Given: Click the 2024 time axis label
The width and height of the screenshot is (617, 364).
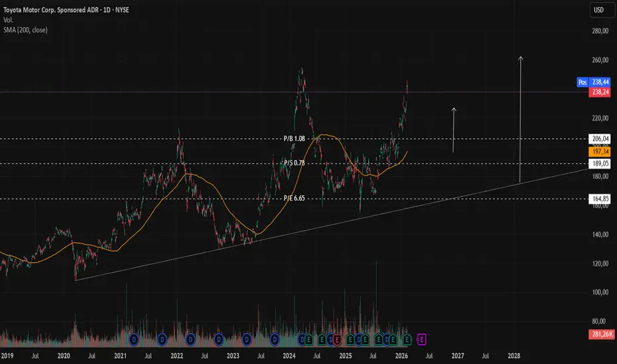Looking at the screenshot, I should click(x=289, y=356).
